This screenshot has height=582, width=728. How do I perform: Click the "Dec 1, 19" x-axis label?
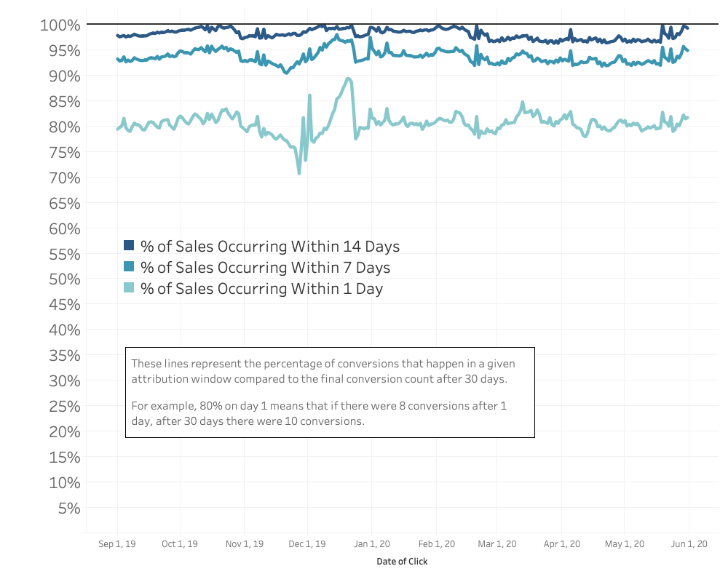[x=306, y=543]
